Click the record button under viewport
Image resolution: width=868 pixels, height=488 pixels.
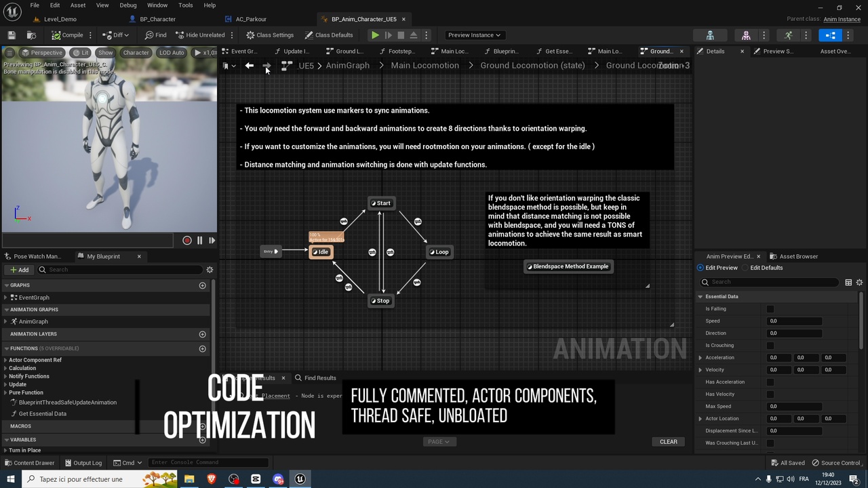187,241
